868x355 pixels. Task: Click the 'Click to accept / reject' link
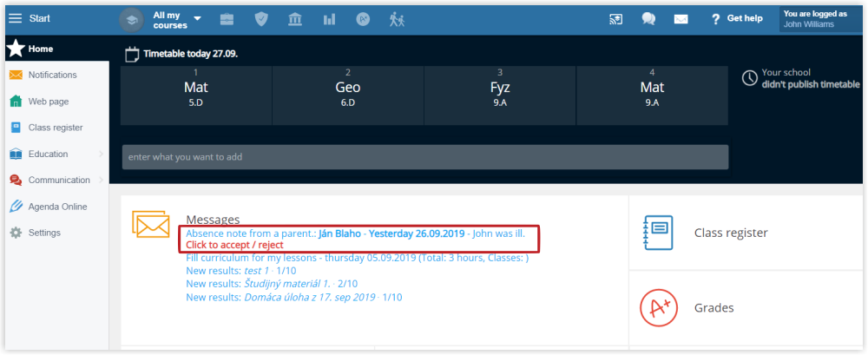(x=234, y=245)
